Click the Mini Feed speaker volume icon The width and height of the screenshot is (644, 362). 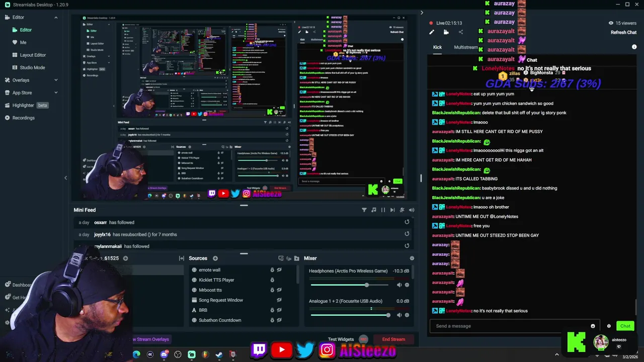point(412,210)
